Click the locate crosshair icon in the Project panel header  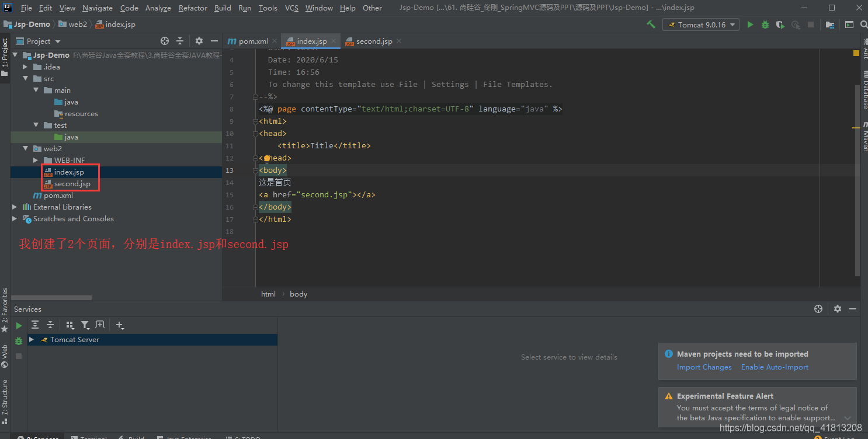[x=165, y=41]
